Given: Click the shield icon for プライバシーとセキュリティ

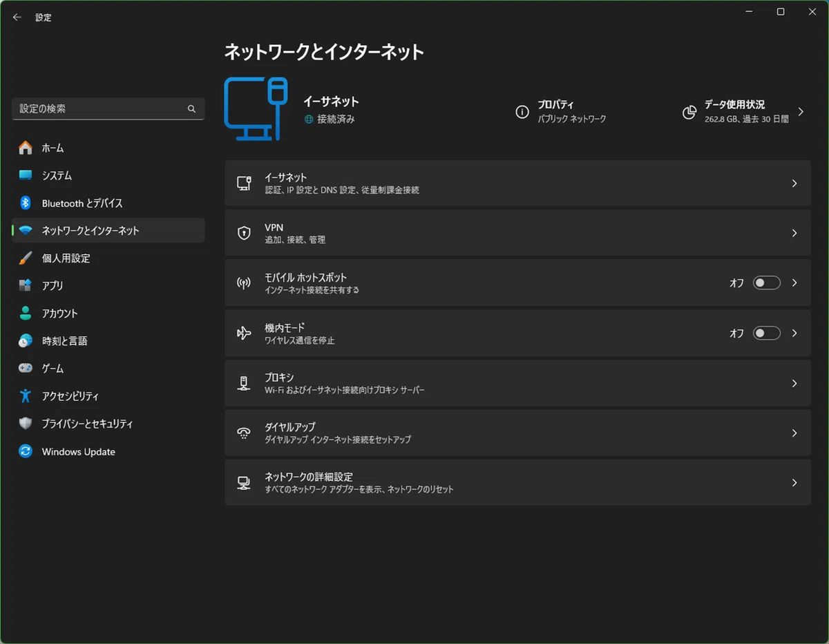Looking at the screenshot, I should 26,424.
